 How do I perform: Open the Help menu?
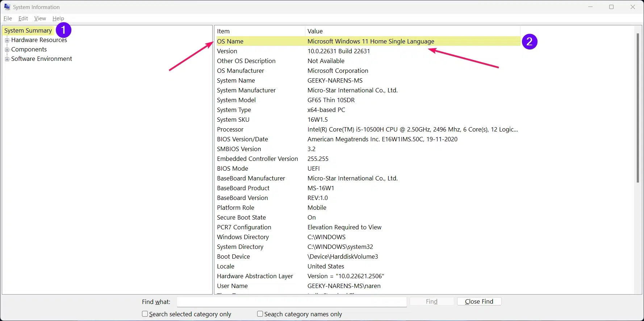58,18
